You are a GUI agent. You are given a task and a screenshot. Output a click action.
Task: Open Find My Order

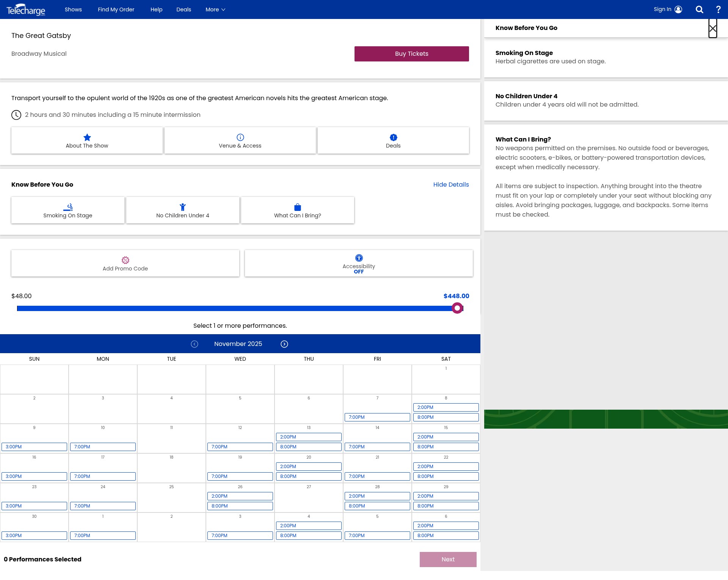[116, 9]
